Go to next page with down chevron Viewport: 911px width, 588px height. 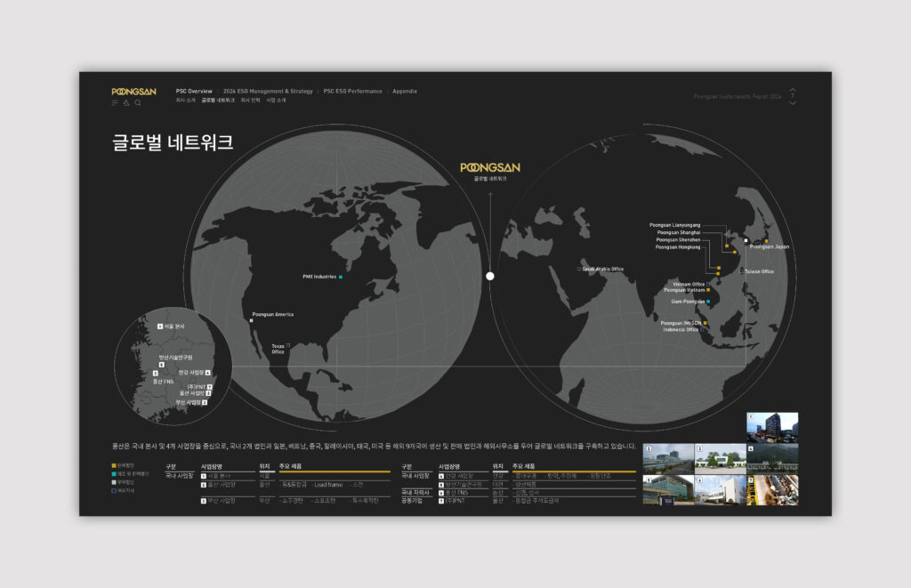point(793,103)
